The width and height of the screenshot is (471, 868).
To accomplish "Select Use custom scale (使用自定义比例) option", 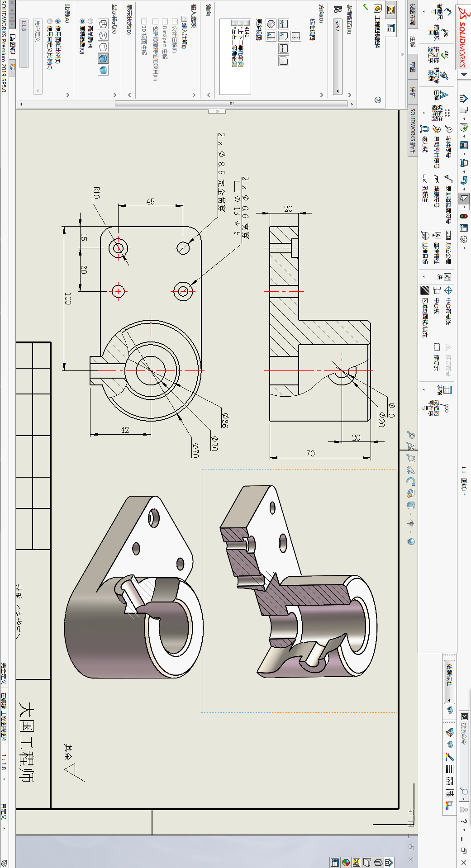I will (50, 21).
